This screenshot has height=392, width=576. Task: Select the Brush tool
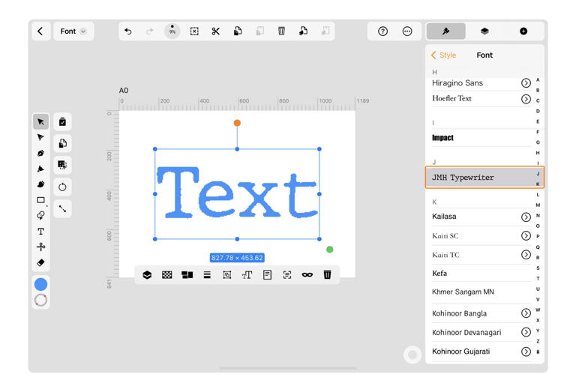click(x=40, y=184)
